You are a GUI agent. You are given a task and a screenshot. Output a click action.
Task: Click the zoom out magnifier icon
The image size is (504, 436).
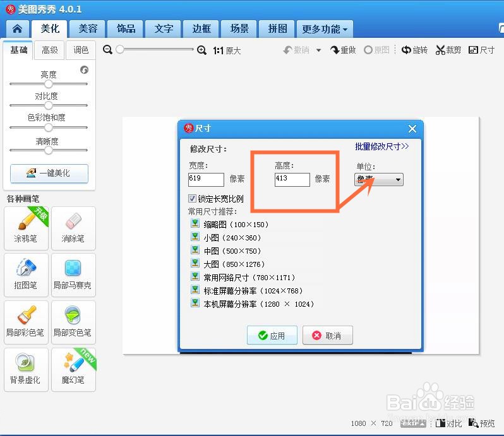point(107,50)
